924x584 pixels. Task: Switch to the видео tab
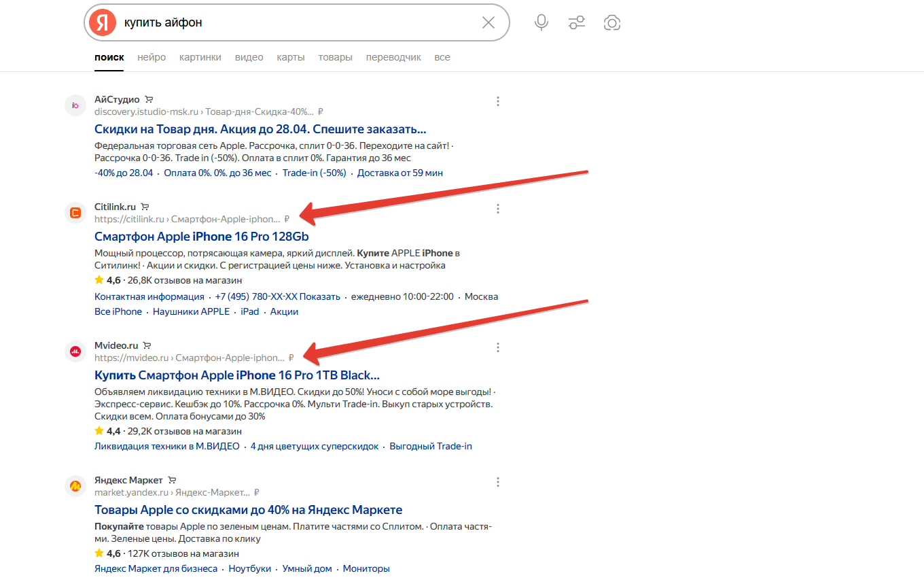pos(249,57)
